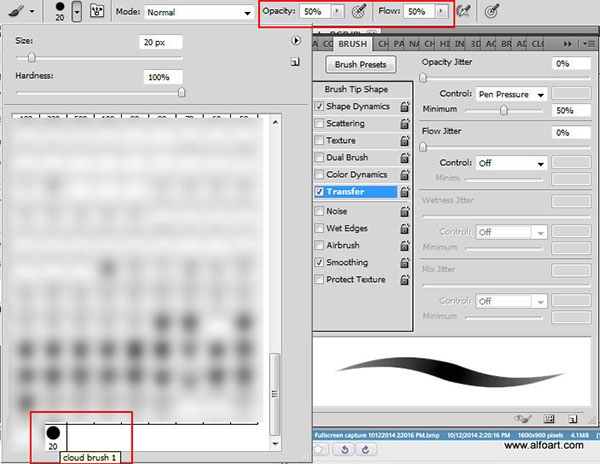Viewport: 600px width, 464px height.
Task: Open the Flow slider popup arrow
Action: [x=441, y=11]
